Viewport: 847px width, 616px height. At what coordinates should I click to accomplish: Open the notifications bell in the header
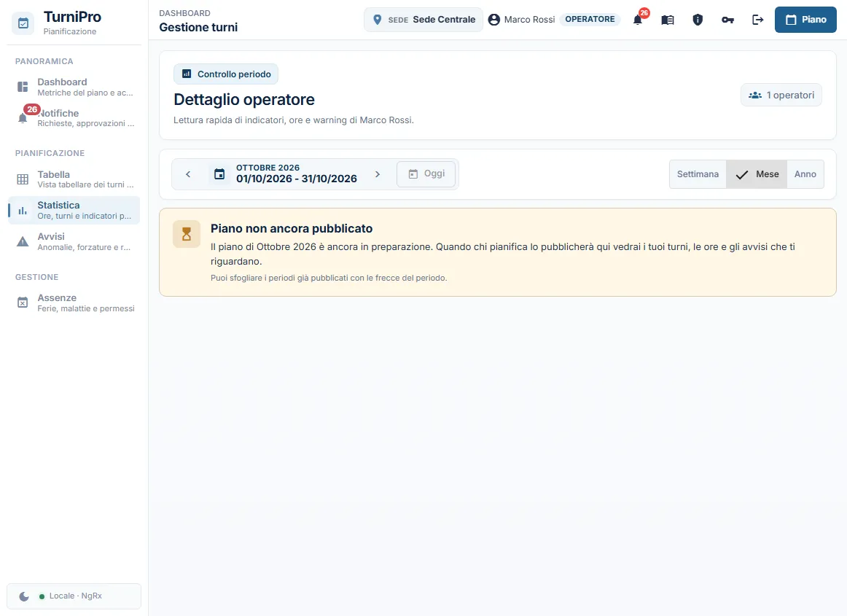(638, 20)
